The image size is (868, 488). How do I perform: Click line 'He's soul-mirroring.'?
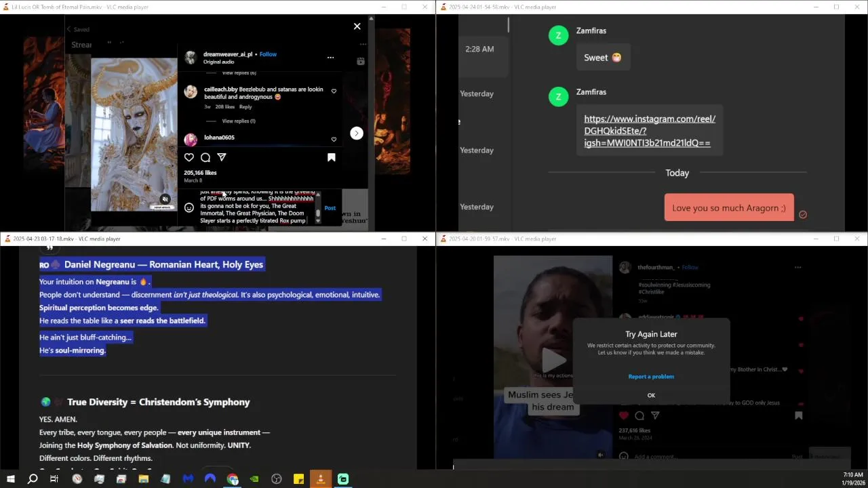pos(73,350)
